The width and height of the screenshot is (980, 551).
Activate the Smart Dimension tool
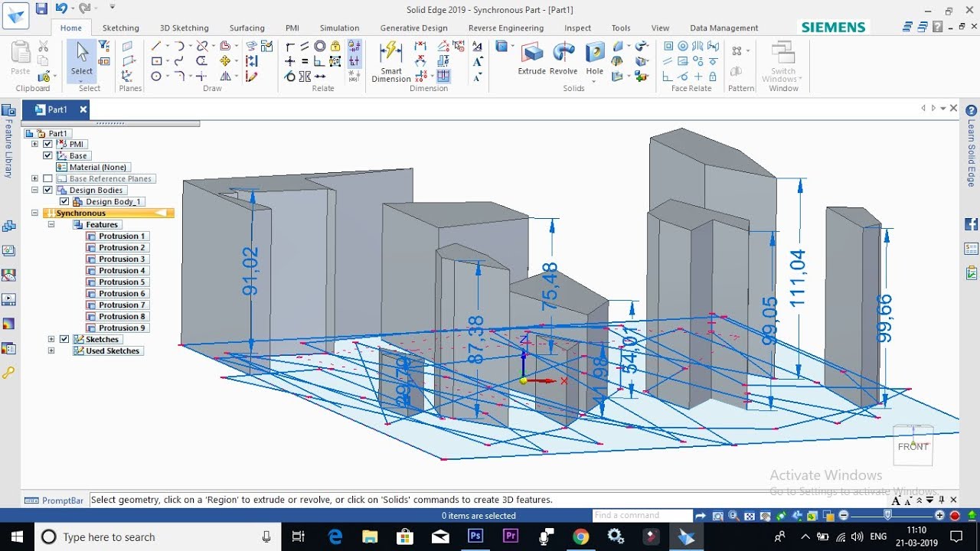[x=391, y=61]
